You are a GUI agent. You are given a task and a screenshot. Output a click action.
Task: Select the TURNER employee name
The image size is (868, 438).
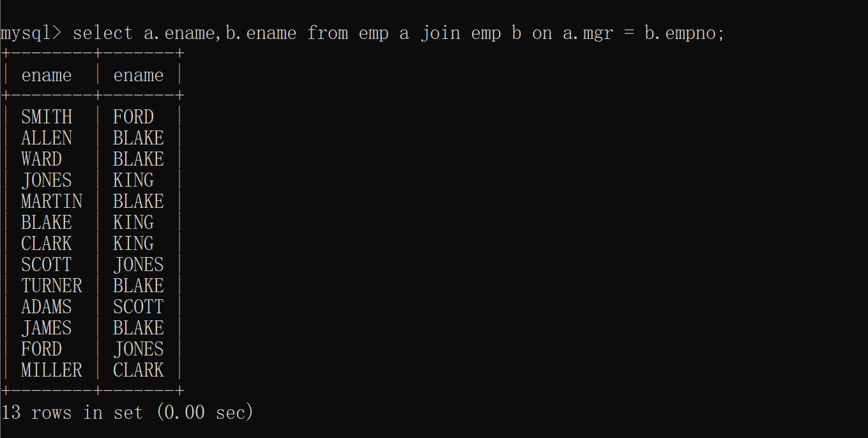click(x=52, y=286)
